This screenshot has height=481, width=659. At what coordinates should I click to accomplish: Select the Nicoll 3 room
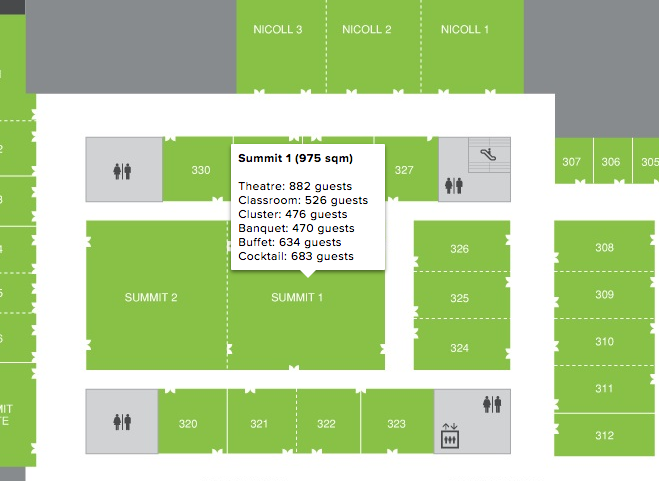pyautogui.click(x=281, y=47)
